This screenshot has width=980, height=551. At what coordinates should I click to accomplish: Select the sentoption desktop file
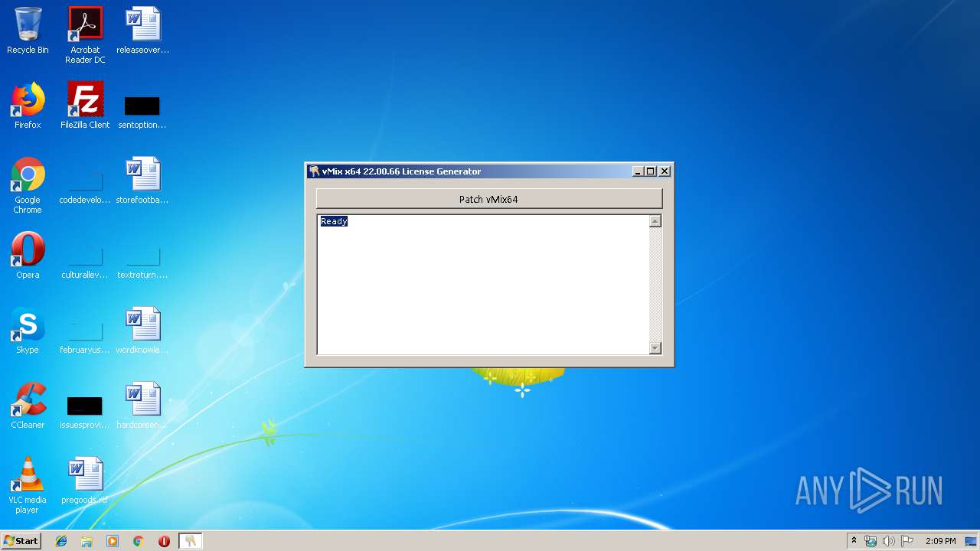(142, 112)
